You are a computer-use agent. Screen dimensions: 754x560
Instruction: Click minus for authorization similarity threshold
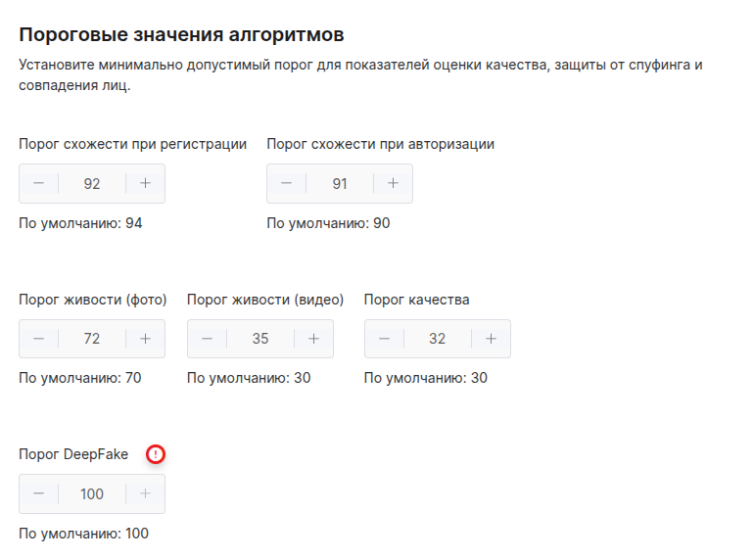click(287, 183)
